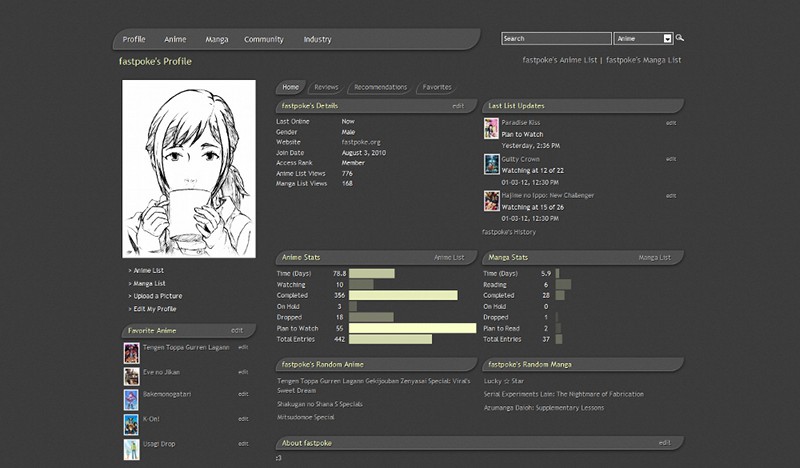
Task: Open the Community menu
Action: pos(263,39)
